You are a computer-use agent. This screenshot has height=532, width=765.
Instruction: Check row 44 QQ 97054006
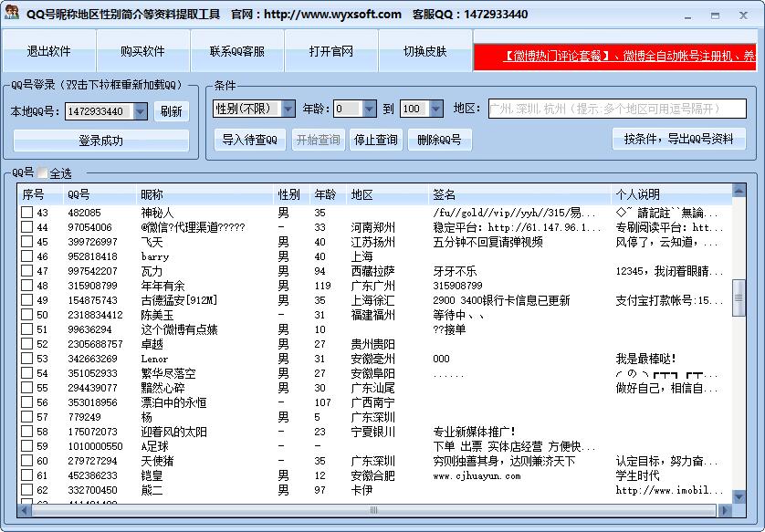[27, 226]
